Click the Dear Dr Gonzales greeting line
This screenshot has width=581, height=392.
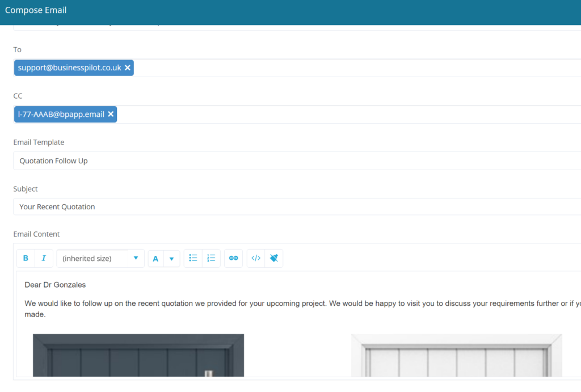click(x=55, y=284)
